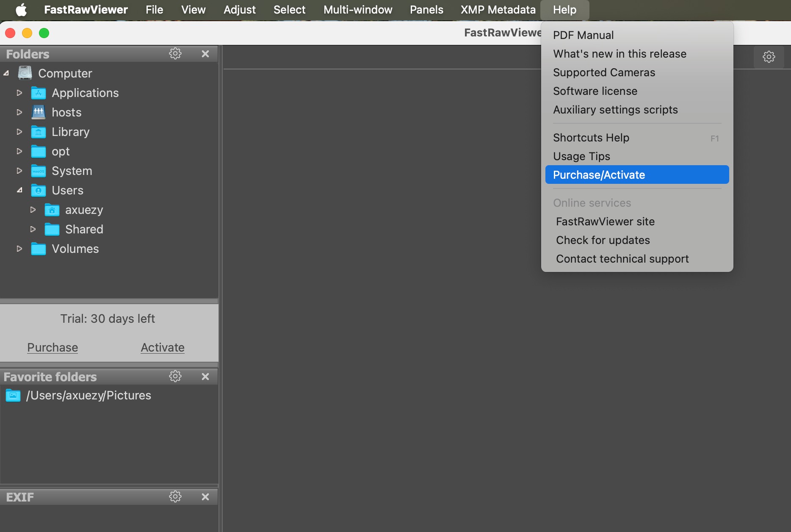Click the Activate link in trial panel
This screenshot has height=532, width=791.
point(163,347)
